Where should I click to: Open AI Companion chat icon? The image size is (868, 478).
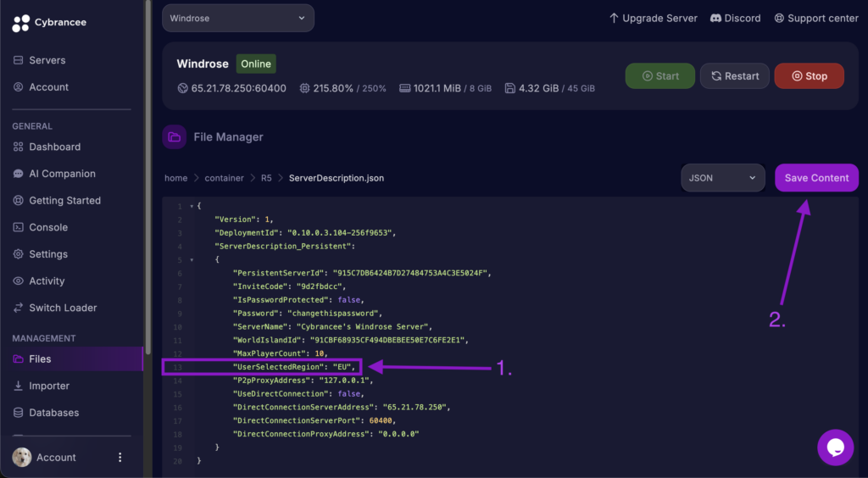[19, 174]
